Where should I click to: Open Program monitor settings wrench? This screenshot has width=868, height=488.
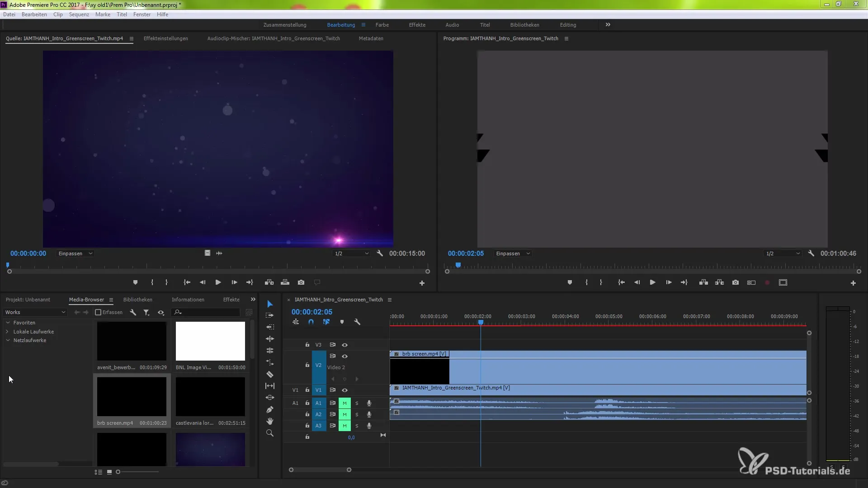click(811, 253)
